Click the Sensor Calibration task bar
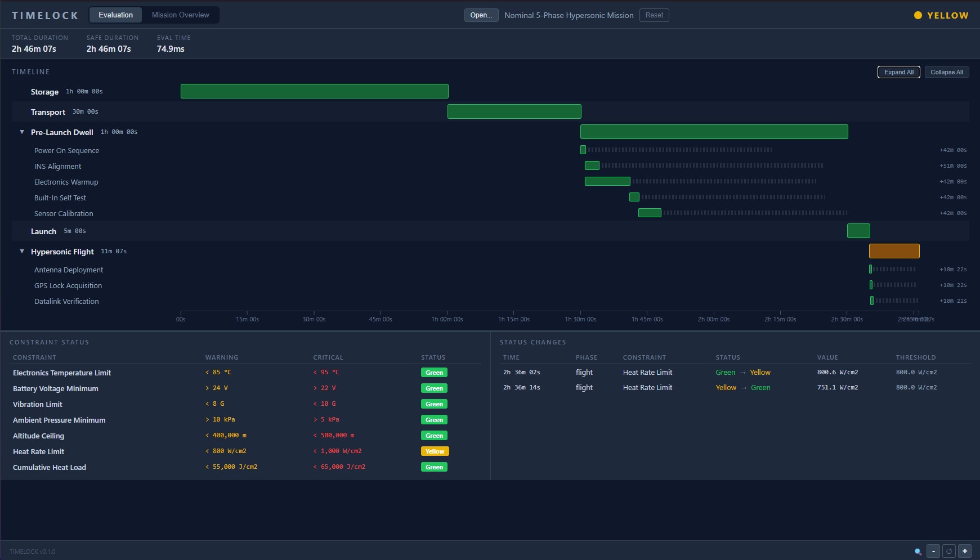The height and width of the screenshot is (560, 980). 650,213
